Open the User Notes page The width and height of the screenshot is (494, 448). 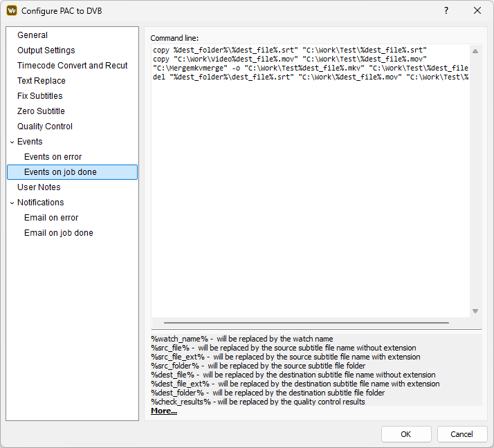(x=39, y=187)
